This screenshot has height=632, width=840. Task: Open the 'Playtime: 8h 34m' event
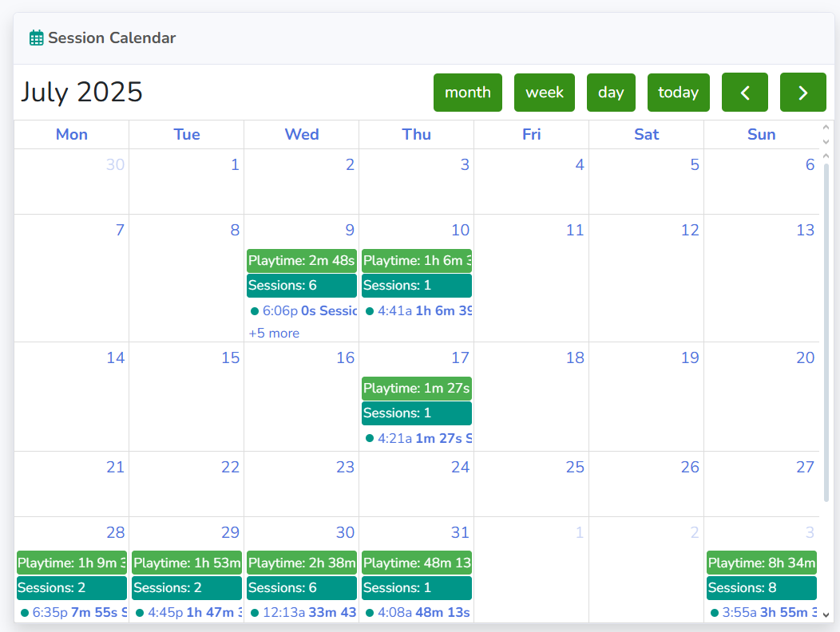[761, 563]
